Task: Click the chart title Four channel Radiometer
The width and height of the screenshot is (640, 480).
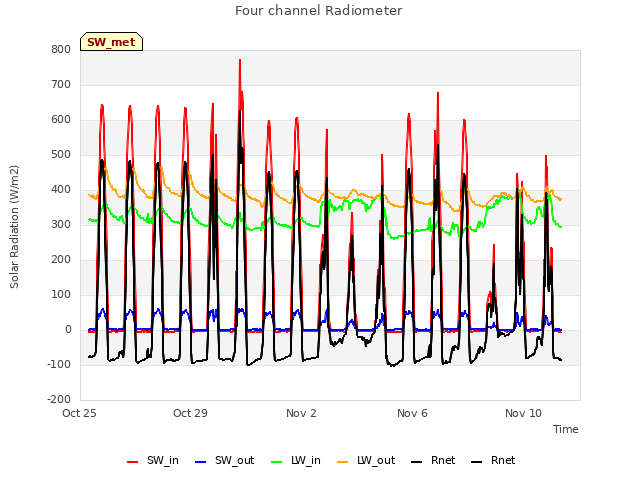Action: (318, 11)
